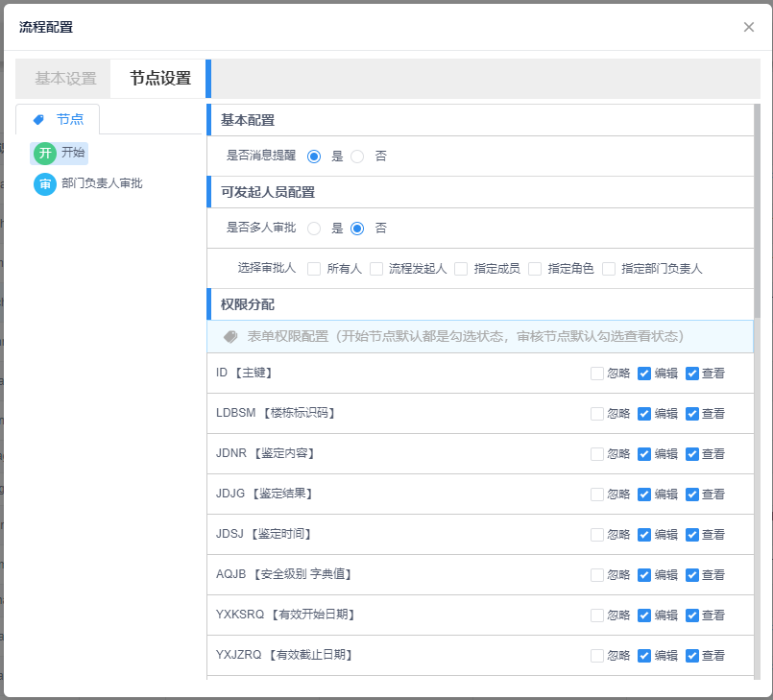Uncheck 编辑 for the LDBSM row

point(644,414)
